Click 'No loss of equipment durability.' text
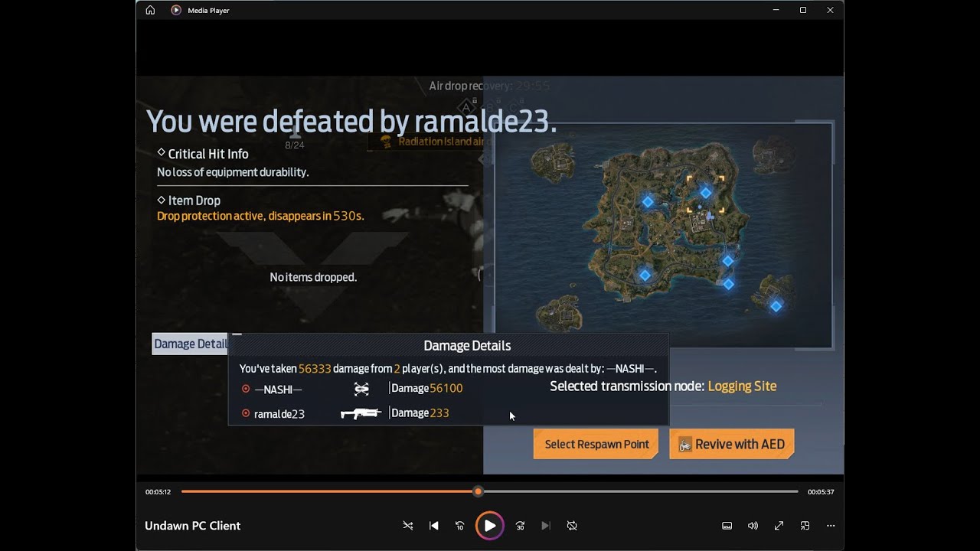This screenshot has width=980, height=551. click(x=233, y=172)
